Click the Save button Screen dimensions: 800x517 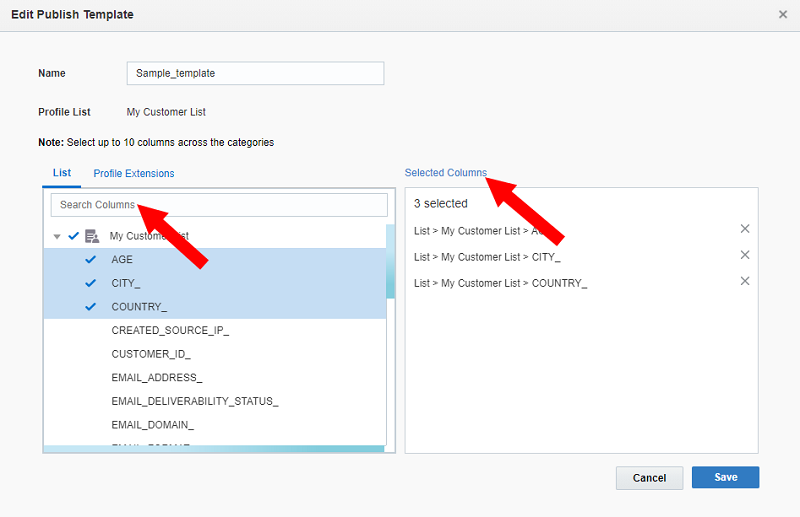(725, 477)
